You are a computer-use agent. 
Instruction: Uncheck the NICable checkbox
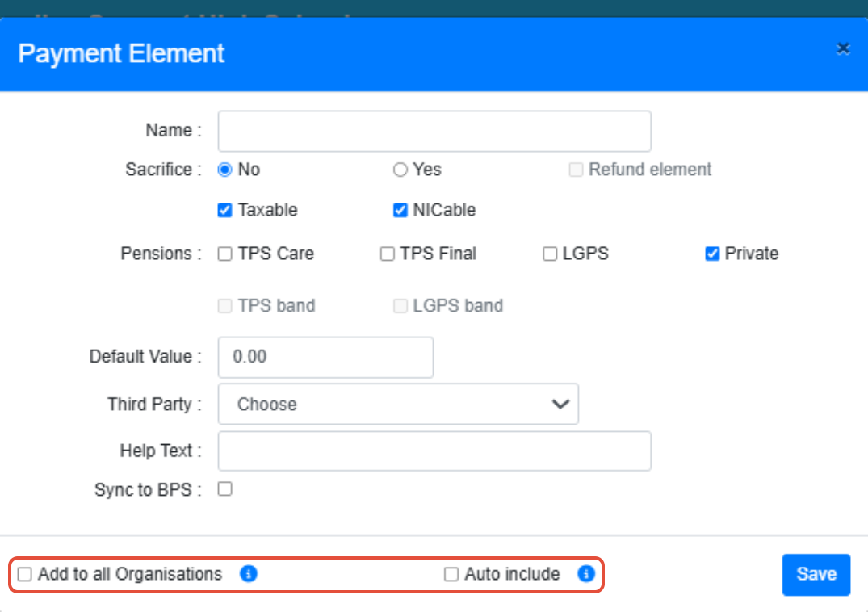tap(400, 211)
